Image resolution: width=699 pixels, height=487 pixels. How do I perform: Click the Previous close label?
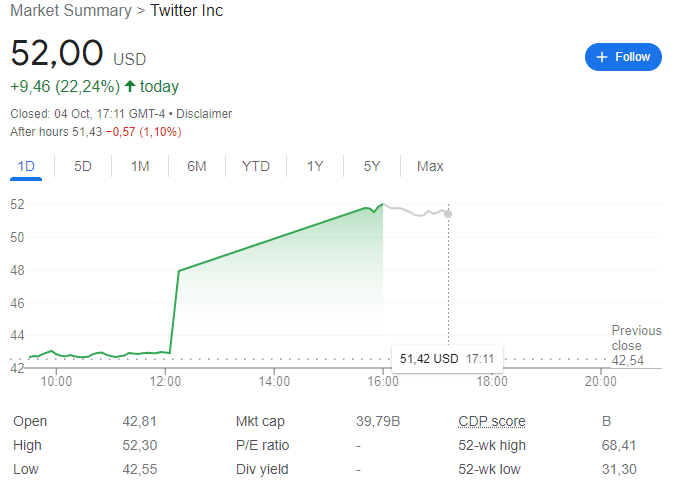636,338
